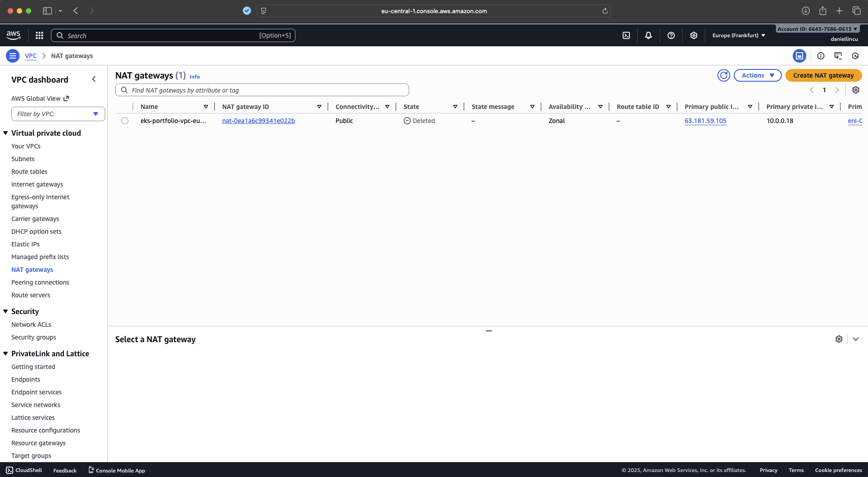Open the Actions dropdown
This screenshot has height=477, width=868.
(757, 75)
